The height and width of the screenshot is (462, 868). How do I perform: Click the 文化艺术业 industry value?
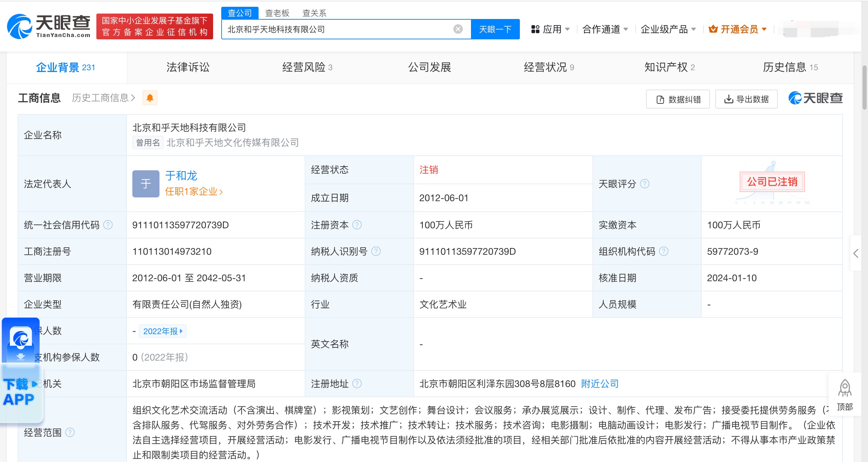(443, 304)
